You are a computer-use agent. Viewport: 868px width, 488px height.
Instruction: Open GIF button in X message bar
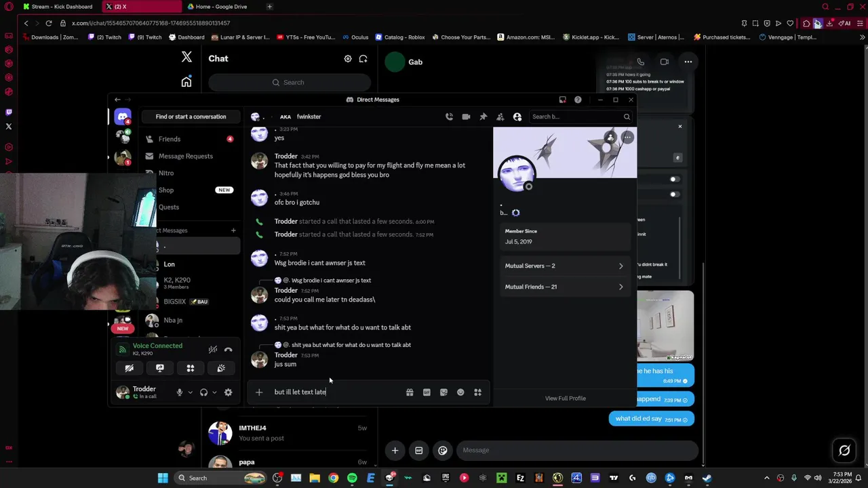click(419, 450)
